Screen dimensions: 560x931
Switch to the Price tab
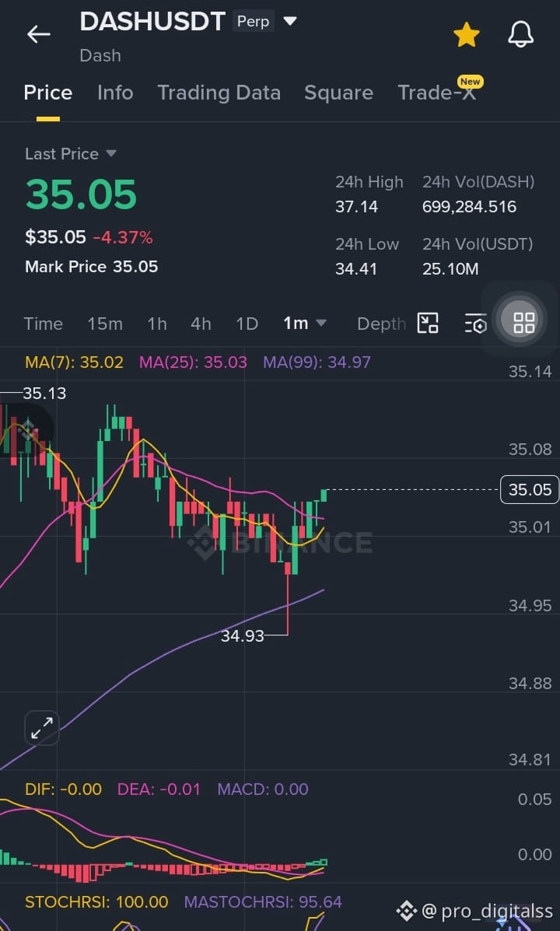tap(48, 93)
